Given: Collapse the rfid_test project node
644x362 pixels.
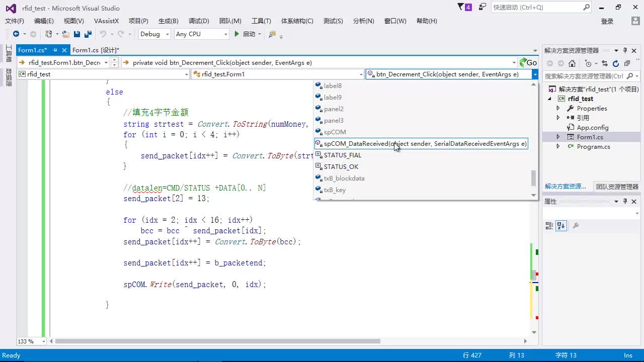Looking at the screenshot, I should [x=550, y=99].
